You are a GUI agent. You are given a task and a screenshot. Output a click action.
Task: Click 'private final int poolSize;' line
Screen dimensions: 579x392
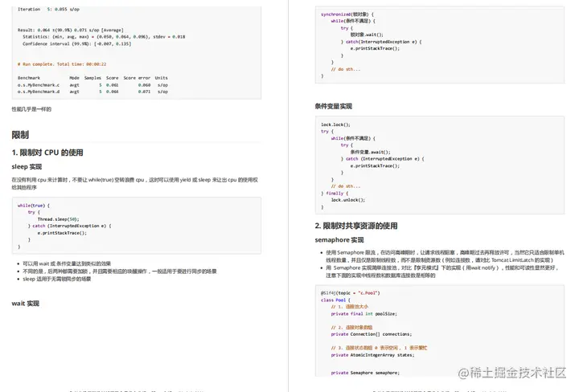363,314
